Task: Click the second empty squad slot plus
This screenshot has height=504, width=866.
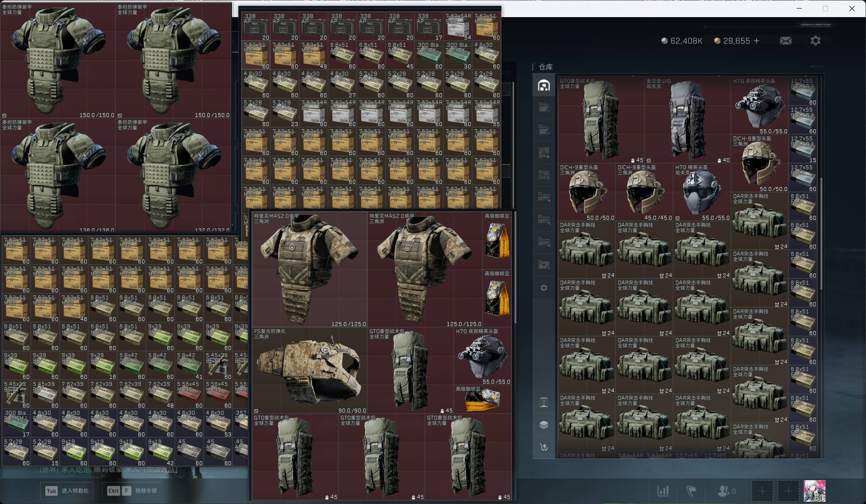Action: point(788,491)
